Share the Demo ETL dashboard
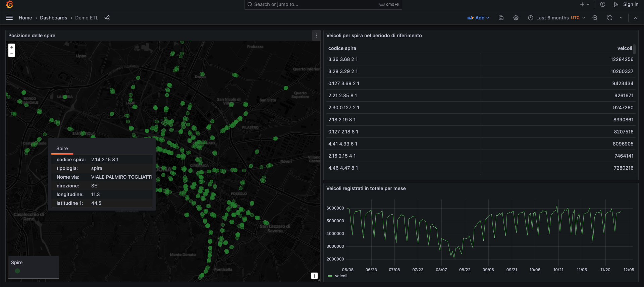This screenshot has width=644, height=287. [107, 18]
